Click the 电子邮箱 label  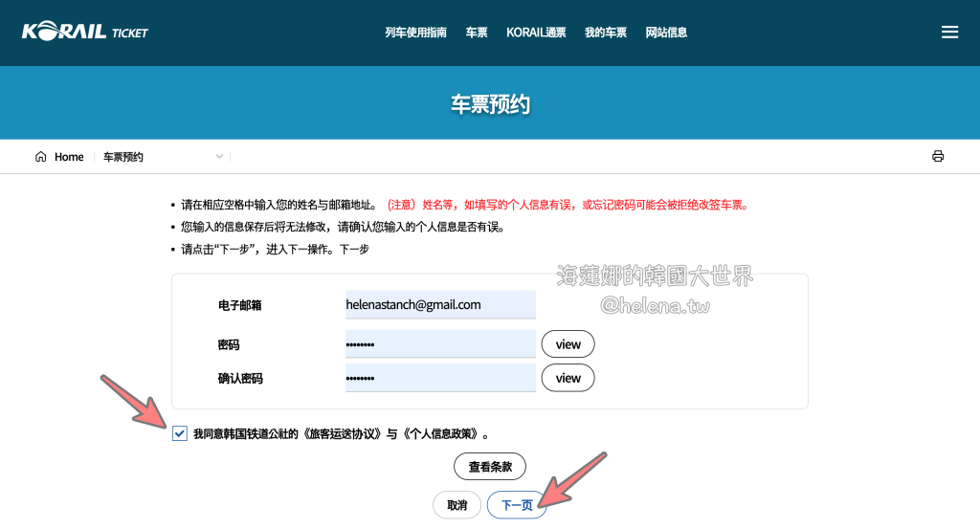(x=239, y=305)
